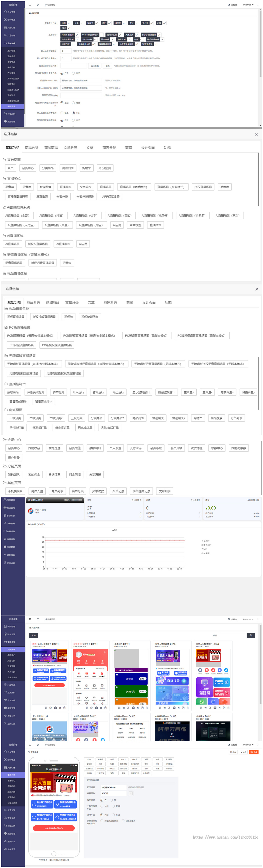Viewport: 263px width, 868px height.
Task: Click the 开始运行 link button
Action: tap(78, 392)
